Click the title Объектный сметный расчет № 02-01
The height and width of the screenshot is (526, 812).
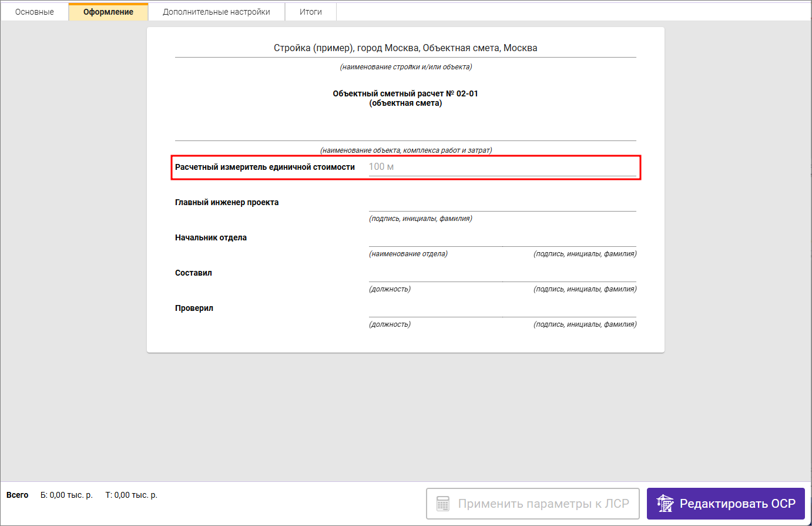pyautogui.click(x=405, y=93)
